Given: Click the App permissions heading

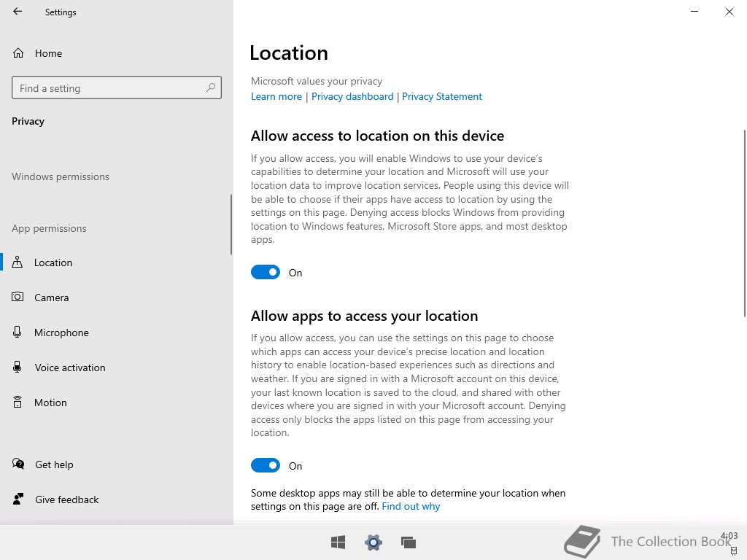Looking at the screenshot, I should [49, 228].
